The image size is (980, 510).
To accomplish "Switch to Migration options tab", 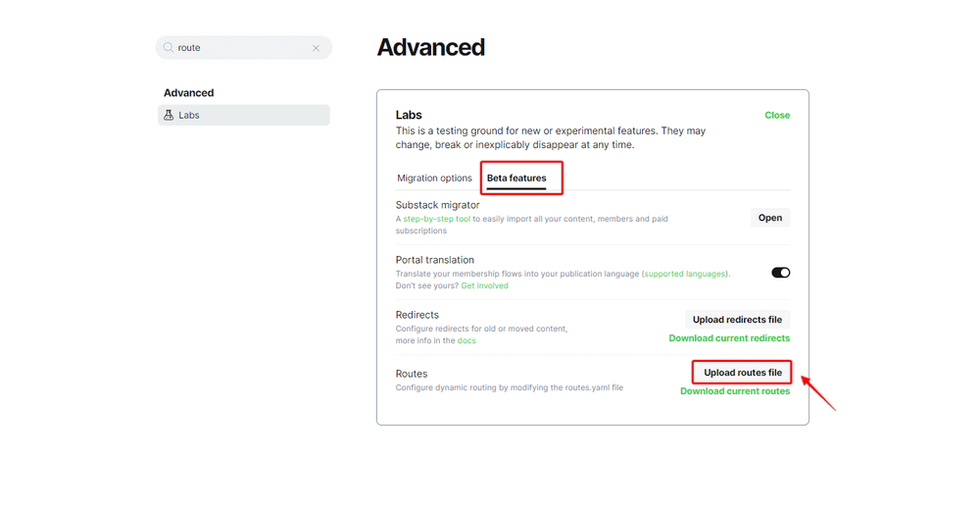I will coord(434,178).
